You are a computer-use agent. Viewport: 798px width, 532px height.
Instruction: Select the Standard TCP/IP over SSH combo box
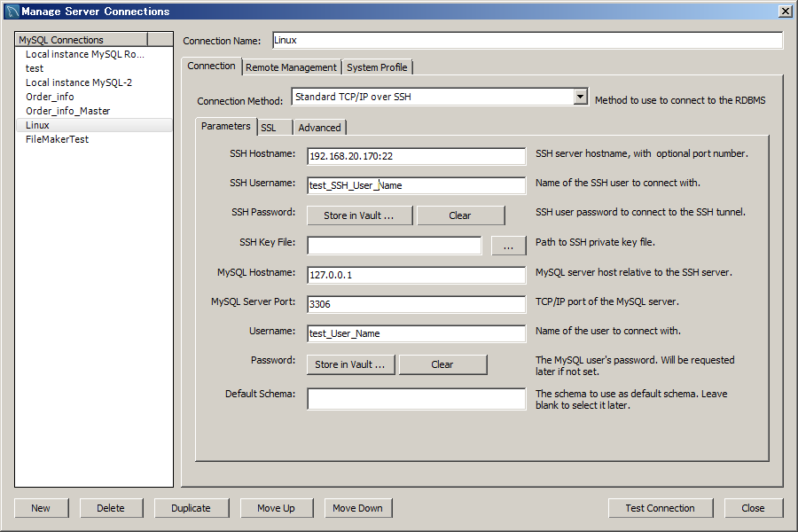tap(440, 97)
